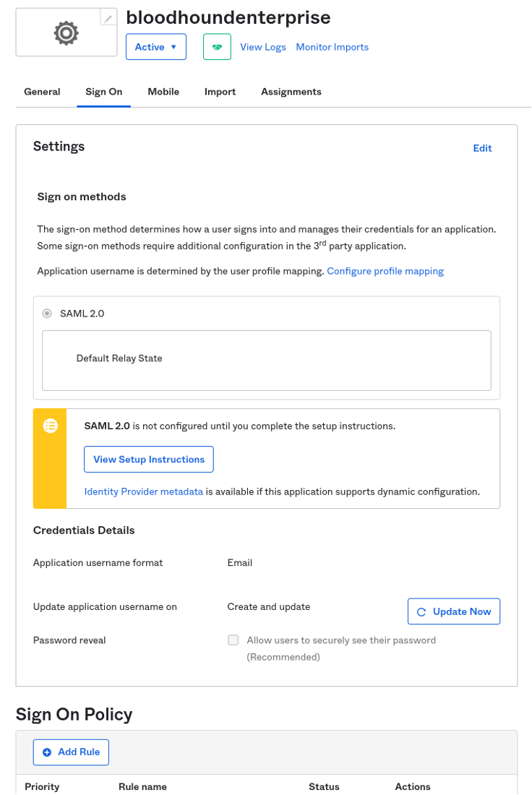This screenshot has width=532, height=795.
Task: Open the Assignments tab
Action: 291,92
